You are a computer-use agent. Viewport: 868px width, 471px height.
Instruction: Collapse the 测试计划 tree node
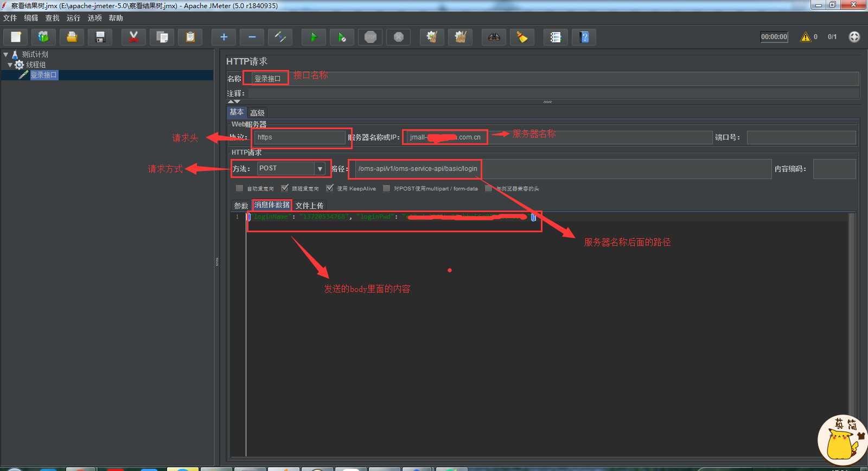[x=5, y=54]
